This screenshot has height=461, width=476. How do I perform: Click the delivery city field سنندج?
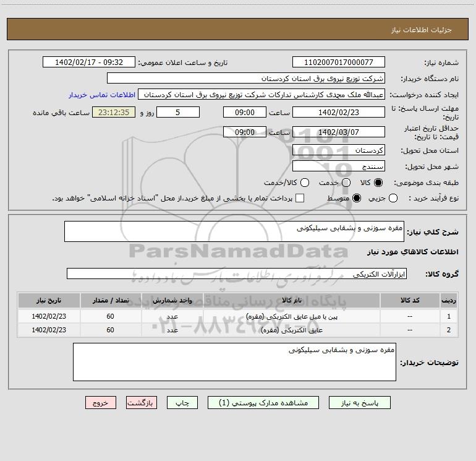pyautogui.click(x=339, y=166)
